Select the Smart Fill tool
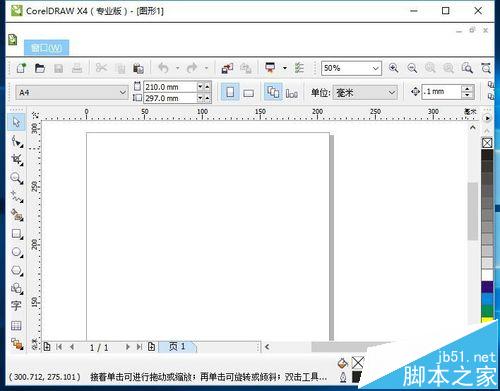The height and width of the screenshot is (391, 500). click(x=16, y=215)
